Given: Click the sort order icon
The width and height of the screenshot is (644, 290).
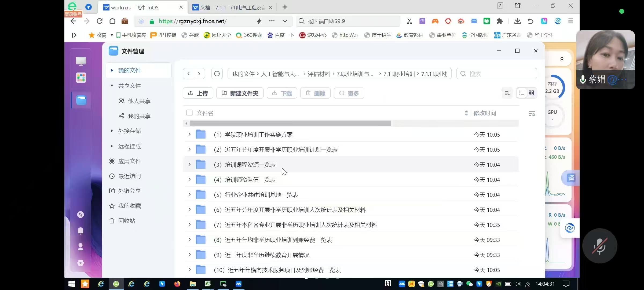Looking at the screenshot, I should [507, 93].
